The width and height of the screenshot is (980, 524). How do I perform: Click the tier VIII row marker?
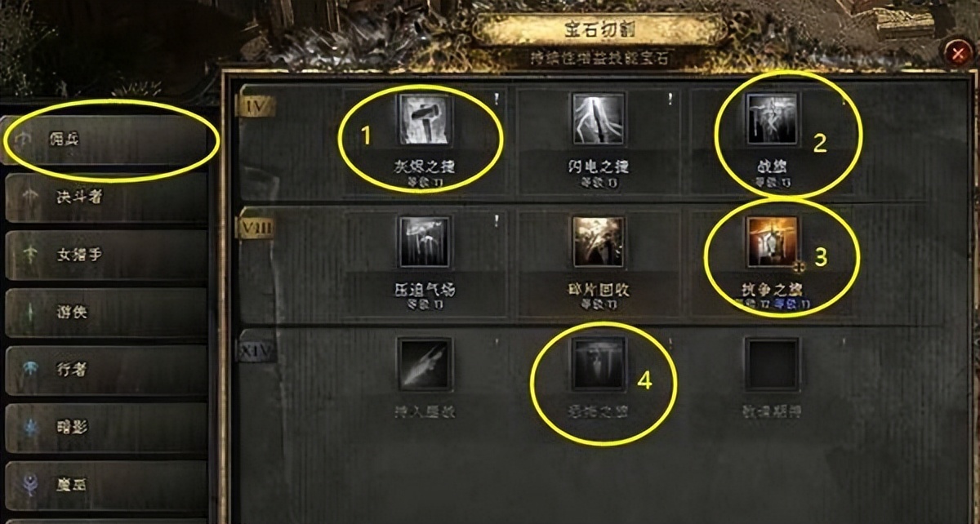tap(256, 228)
